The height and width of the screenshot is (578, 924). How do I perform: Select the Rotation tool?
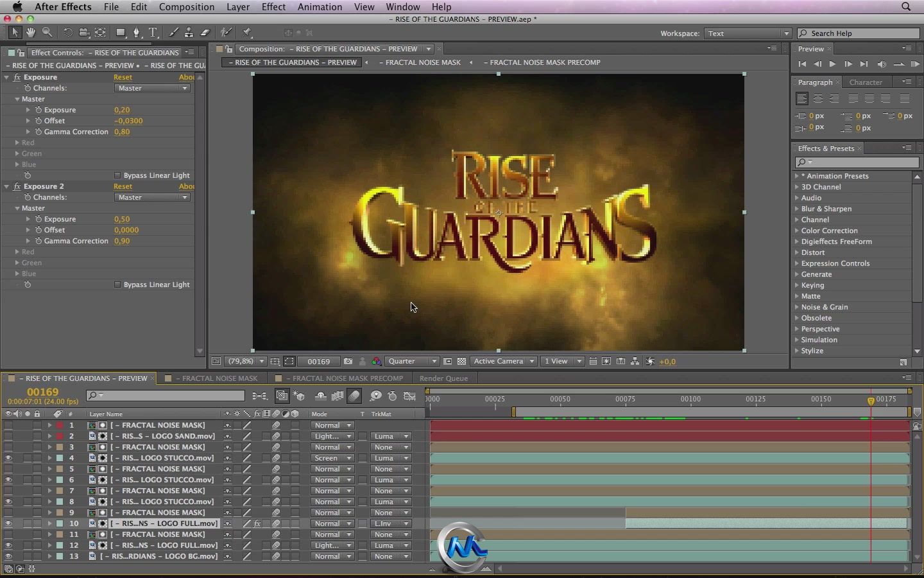pyautogui.click(x=67, y=32)
